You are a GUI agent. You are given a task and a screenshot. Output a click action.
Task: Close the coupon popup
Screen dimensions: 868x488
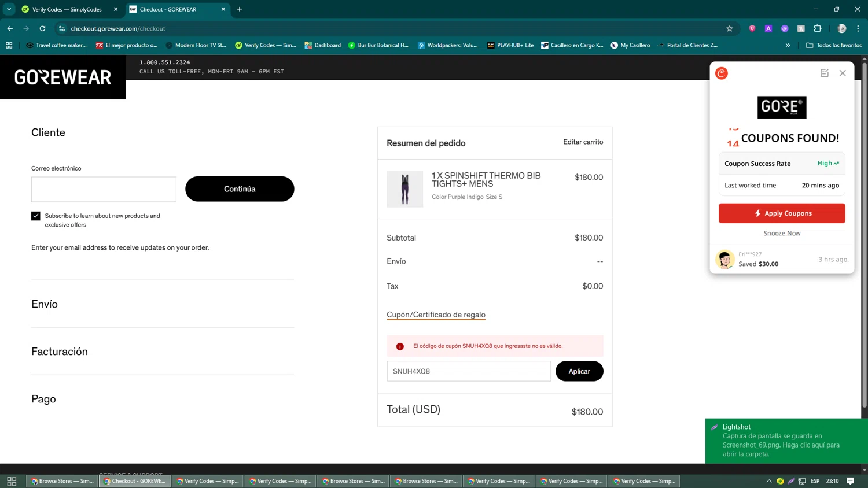tap(843, 73)
